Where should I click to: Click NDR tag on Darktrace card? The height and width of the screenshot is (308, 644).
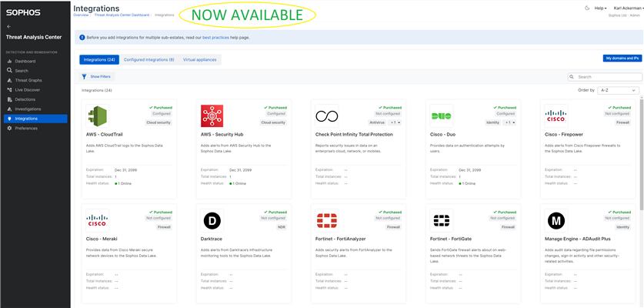(282, 227)
